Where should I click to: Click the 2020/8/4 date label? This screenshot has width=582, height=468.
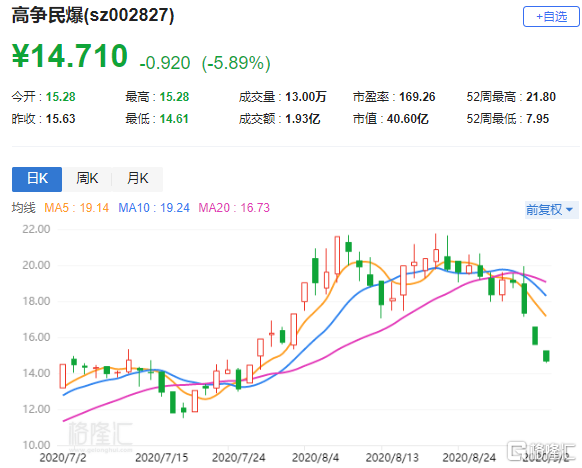pos(315,458)
